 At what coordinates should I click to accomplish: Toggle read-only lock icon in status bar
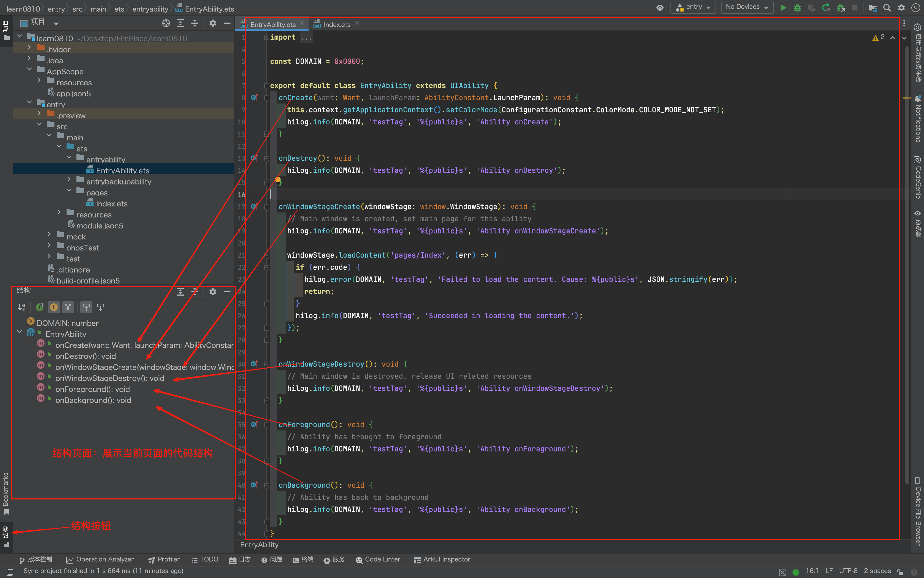900,572
